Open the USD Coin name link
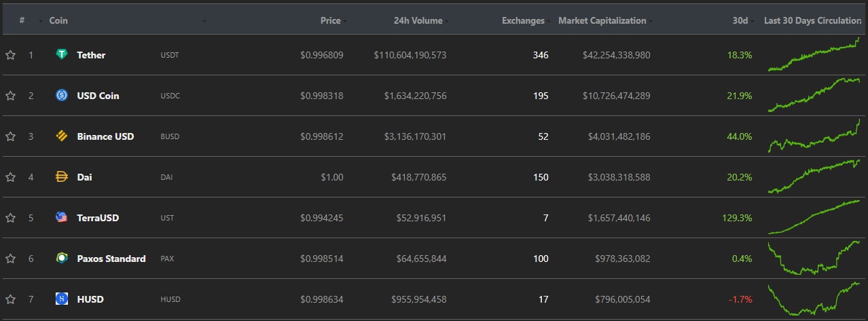Viewport: 868px width, 321px height. [x=98, y=96]
